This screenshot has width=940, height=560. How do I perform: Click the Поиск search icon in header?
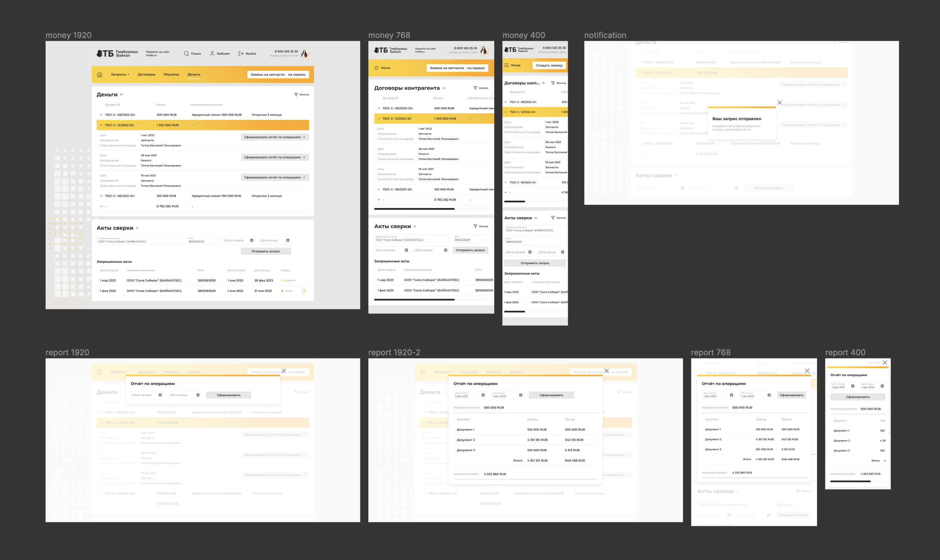pos(186,54)
